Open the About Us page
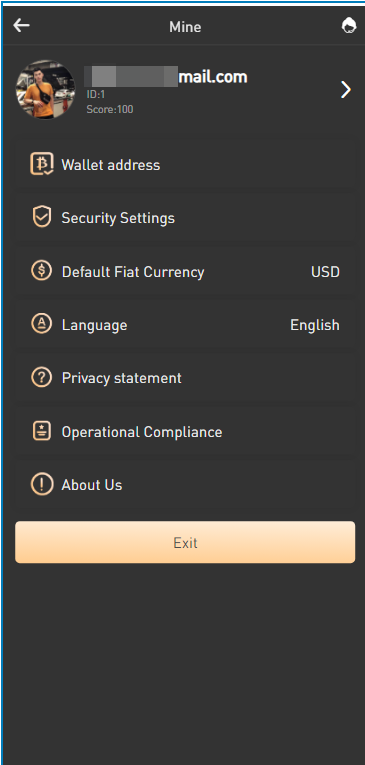 point(184,485)
